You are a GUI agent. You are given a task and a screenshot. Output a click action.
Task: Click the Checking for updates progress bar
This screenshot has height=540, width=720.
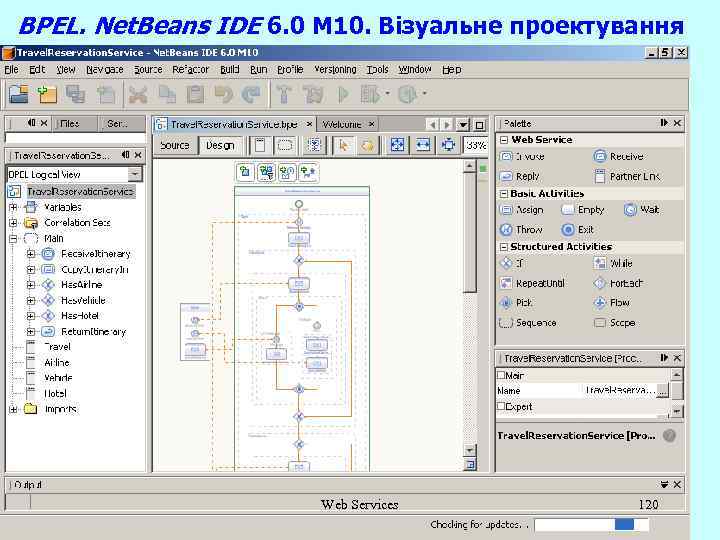coord(591,524)
